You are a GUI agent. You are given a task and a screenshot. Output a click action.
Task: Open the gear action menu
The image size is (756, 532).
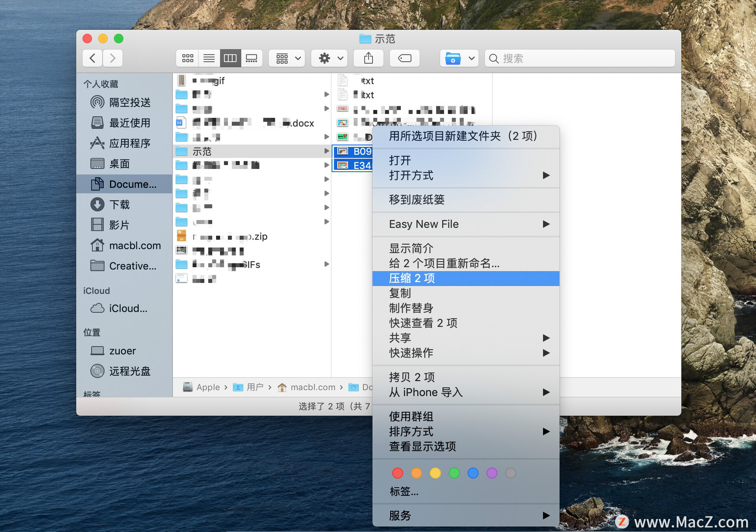click(330, 58)
